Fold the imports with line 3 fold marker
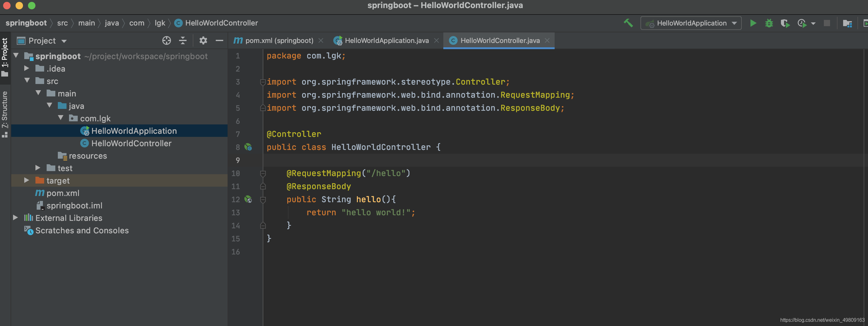 [263, 82]
